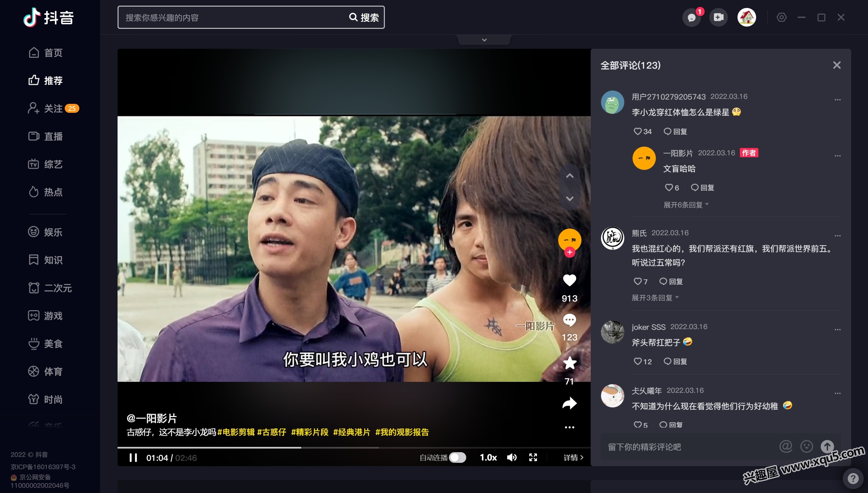Viewport: 868px width, 493px height.
Task: Enter fullscreen mode
Action: tap(533, 458)
